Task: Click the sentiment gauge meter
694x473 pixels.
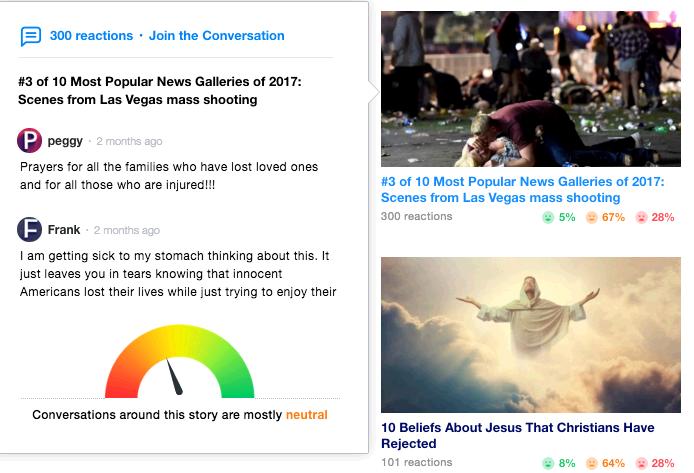Action: point(179,364)
